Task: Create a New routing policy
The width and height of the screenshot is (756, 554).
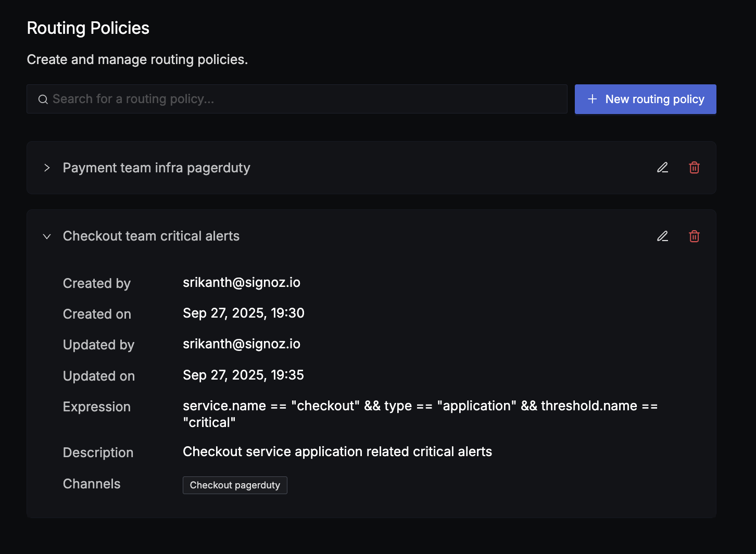Action: (645, 99)
